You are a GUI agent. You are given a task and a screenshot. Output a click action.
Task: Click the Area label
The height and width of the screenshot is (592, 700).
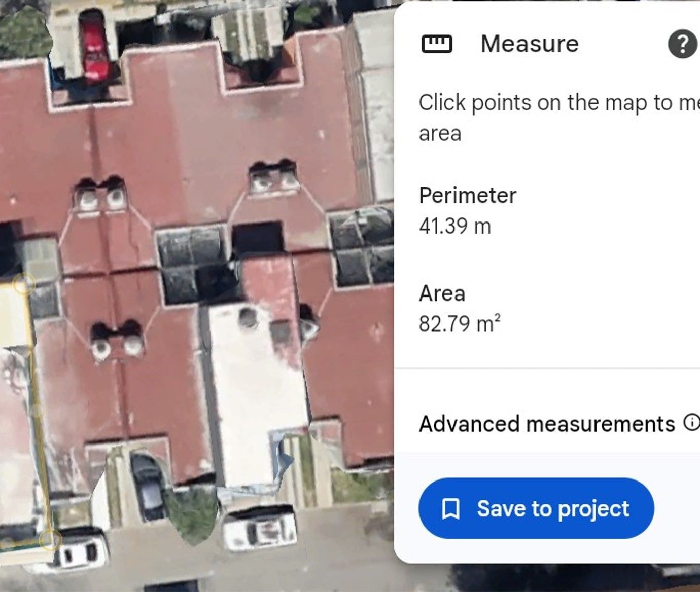[442, 293]
